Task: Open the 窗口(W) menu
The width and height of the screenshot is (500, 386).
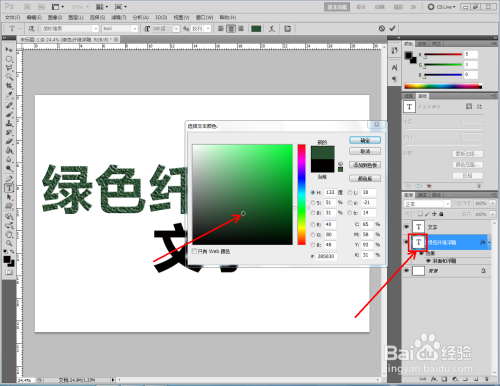Action: click(204, 17)
